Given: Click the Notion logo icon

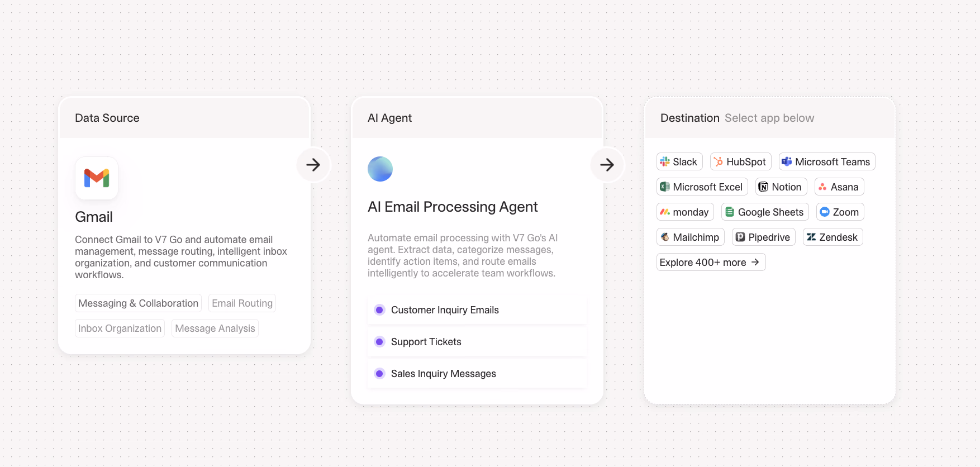Looking at the screenshot, I should click(763, 187).
